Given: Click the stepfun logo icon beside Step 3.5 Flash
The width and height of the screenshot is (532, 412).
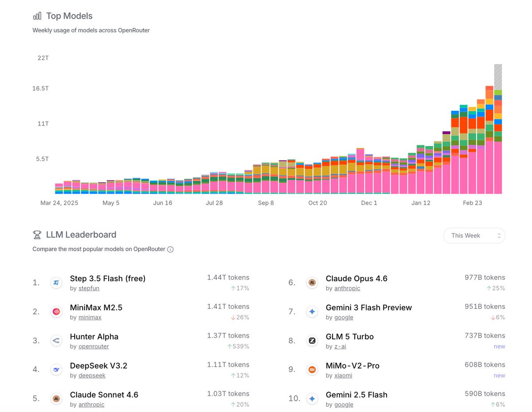Looking at the screenshot, I should [x=56, y=282].
